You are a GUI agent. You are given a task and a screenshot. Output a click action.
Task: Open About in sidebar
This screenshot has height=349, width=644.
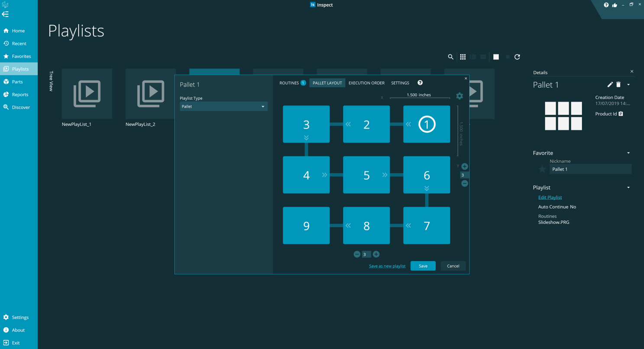tap(19, 330)
